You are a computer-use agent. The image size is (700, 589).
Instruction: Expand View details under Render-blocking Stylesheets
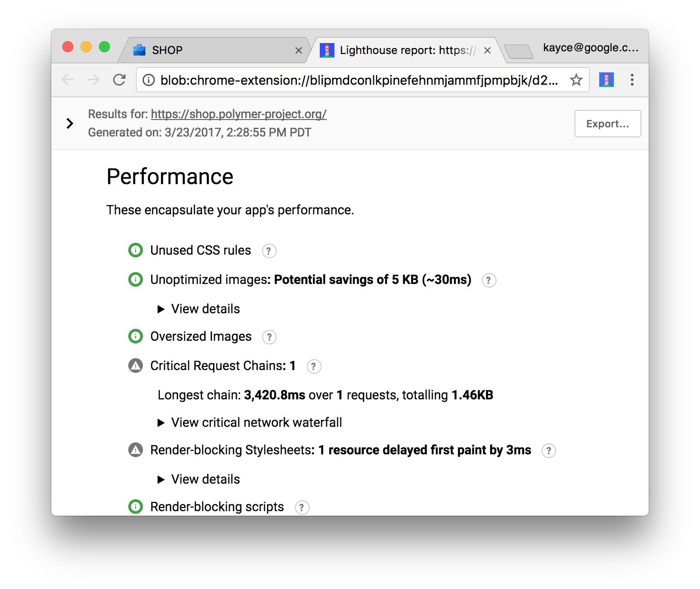point(199,480)
